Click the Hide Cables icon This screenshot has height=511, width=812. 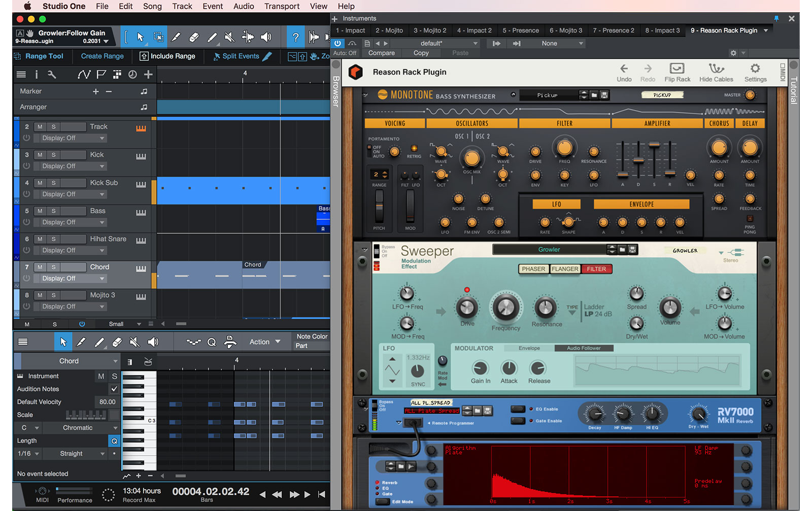716,73
